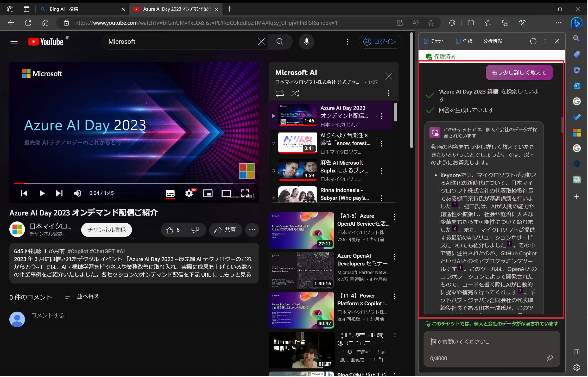Click the Bing Copilot button in toolbar
The height and width of the screenshot is (377, 588).
576,23
